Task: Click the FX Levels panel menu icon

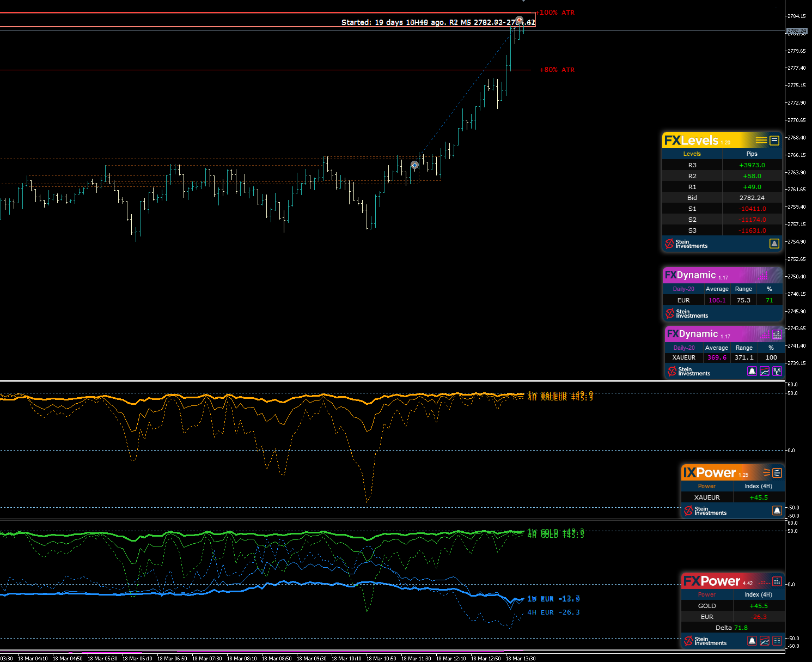Action: 774,141
